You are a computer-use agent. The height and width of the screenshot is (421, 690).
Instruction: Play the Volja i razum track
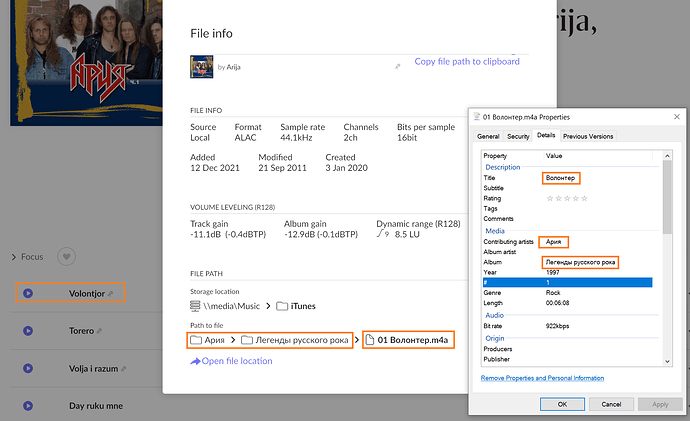(x=28, y=368)
